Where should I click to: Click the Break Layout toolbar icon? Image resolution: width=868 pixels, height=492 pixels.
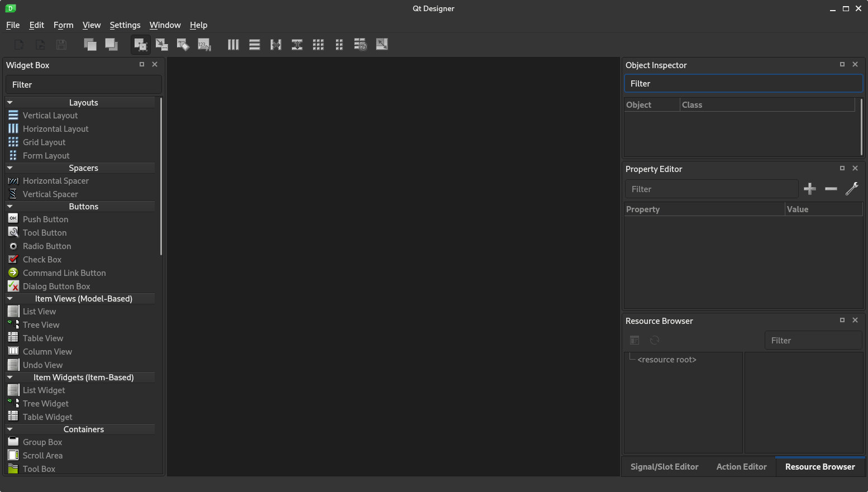click(360, 45)
